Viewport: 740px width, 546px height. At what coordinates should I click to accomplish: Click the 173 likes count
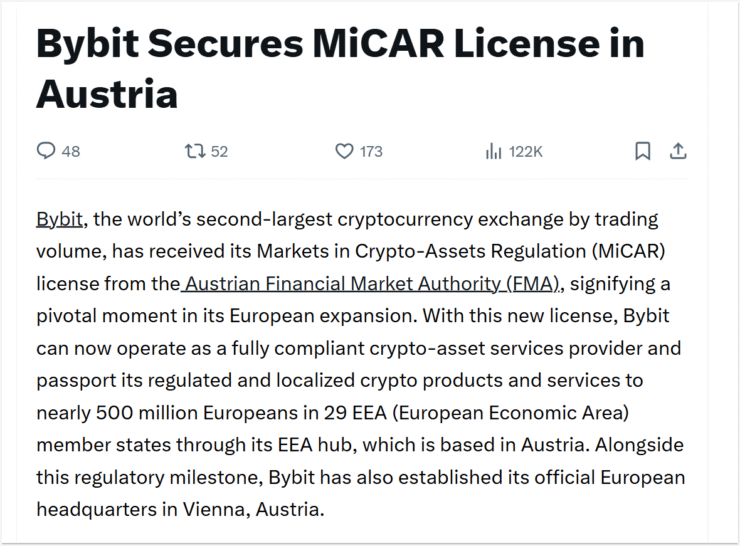371,151
